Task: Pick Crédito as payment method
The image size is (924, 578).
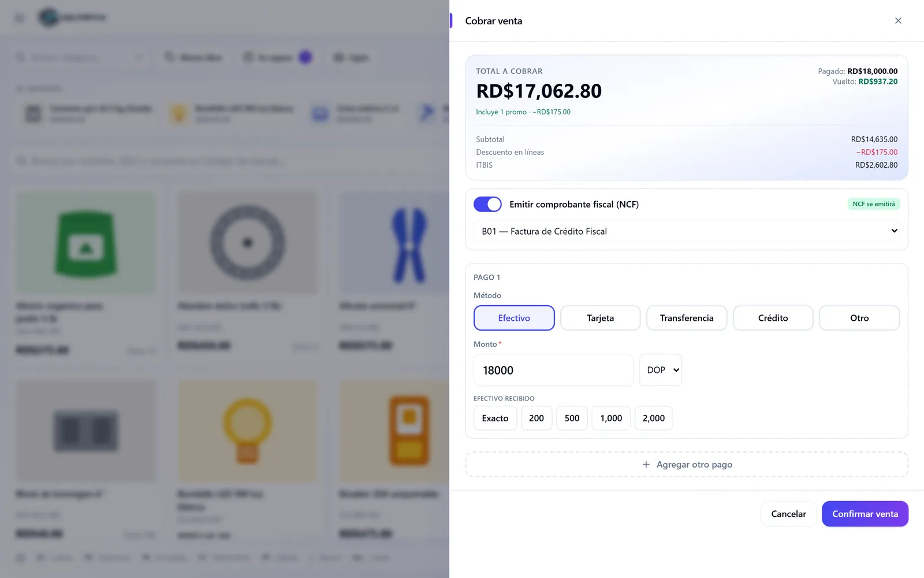Action: pyautogui.click(x=773, y=318)
